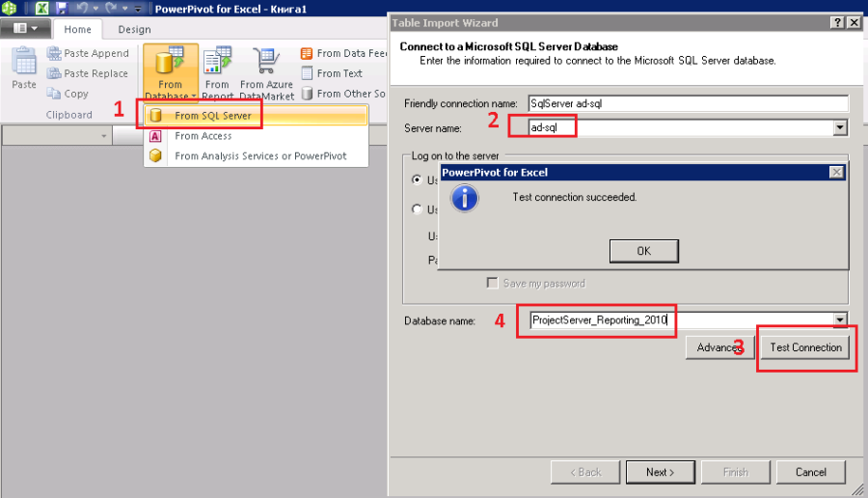This screenshot has height=498, width=868.
Task: Click Paste Append in Clipboard group
Action: coord(88,53)
